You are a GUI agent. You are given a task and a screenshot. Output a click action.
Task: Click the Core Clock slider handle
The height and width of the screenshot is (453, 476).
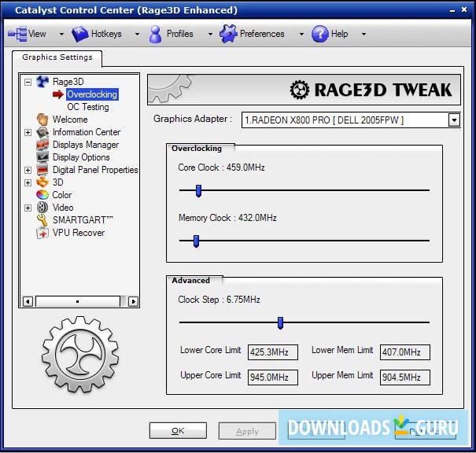pos(198,191)
